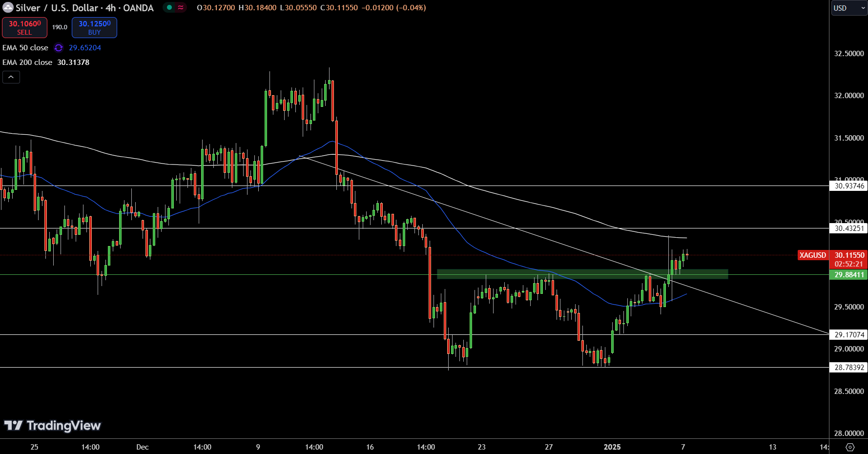
Task: Click the 16 date on time axis
Action: coord(370,447)
